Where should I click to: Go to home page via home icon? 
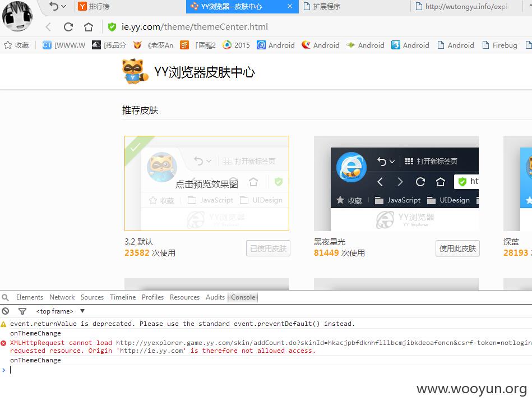point(88,27)
